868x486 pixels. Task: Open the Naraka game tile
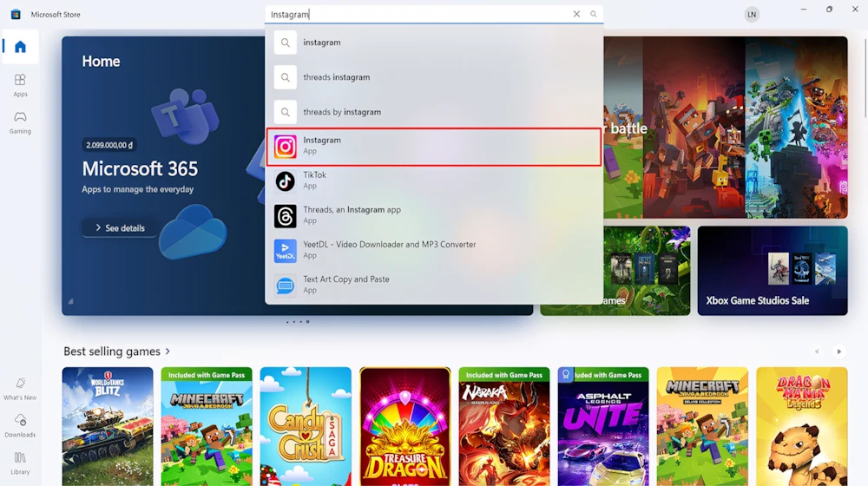tap(503, 426)
